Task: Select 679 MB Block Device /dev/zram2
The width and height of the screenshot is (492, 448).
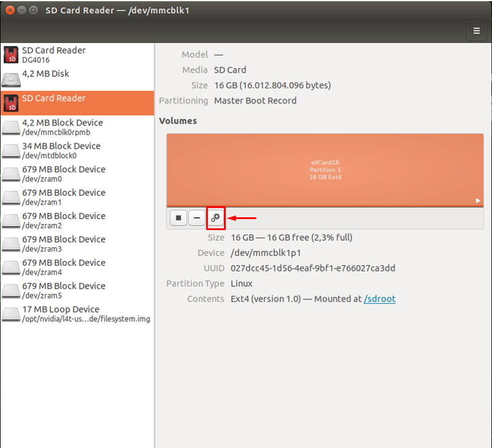Action: [x=77, y=220]
